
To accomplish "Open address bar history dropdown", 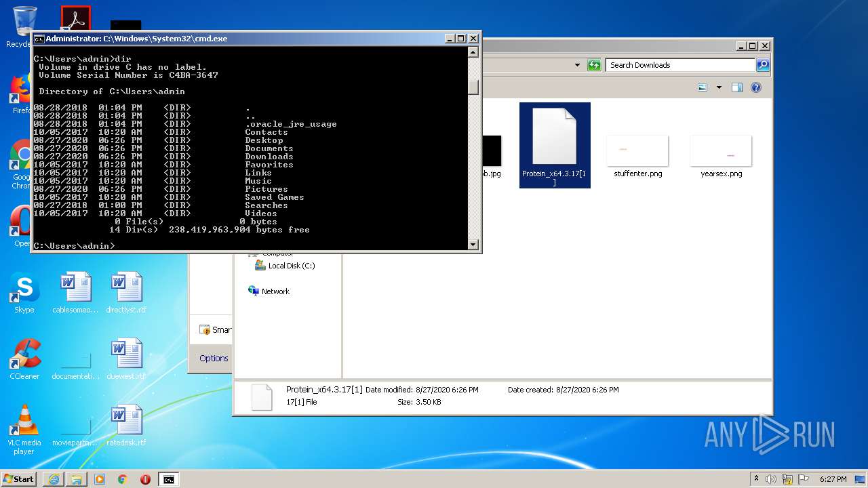I will coord(577,65).
